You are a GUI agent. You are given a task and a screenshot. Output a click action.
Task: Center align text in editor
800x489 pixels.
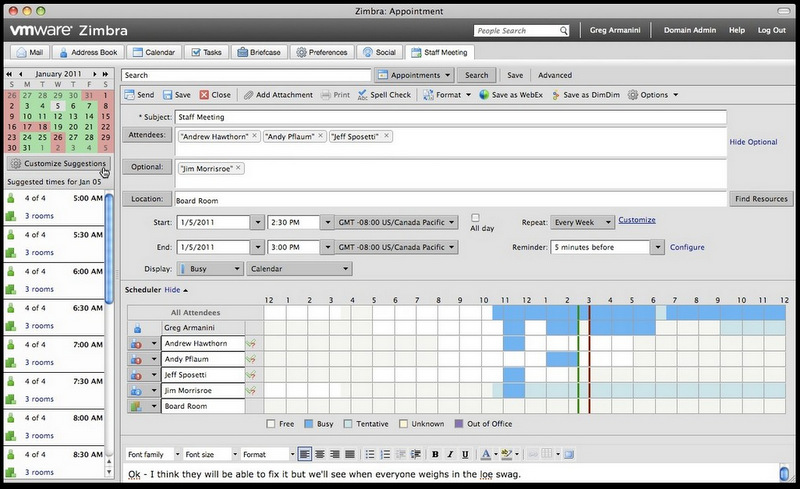pos(320,454)
